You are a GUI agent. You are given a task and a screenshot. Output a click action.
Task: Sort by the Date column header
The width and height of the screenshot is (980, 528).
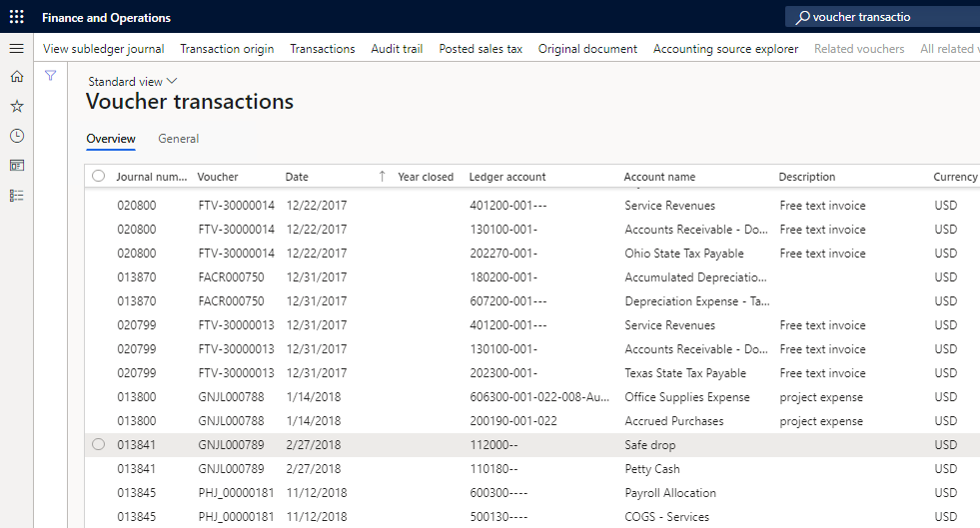tap(297, 177)
